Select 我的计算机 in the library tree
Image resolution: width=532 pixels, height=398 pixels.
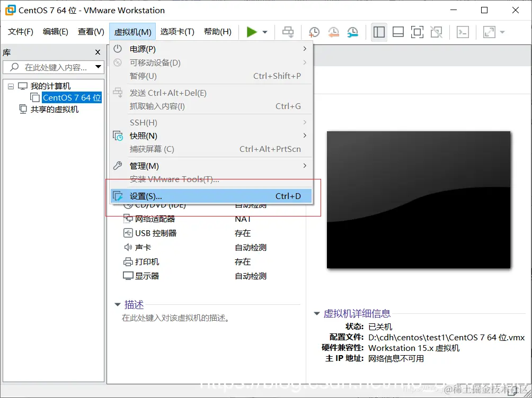[x=50, y=86]
